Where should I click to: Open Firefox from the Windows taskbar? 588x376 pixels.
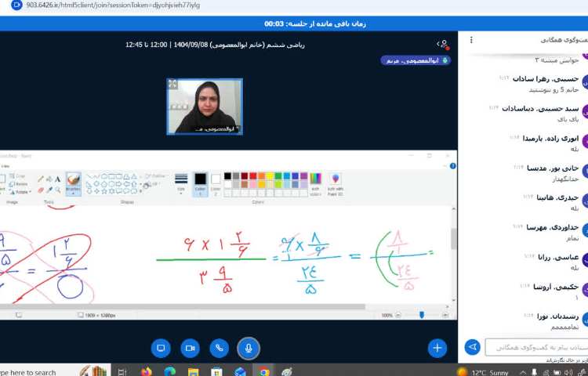(x=146, y=371)
